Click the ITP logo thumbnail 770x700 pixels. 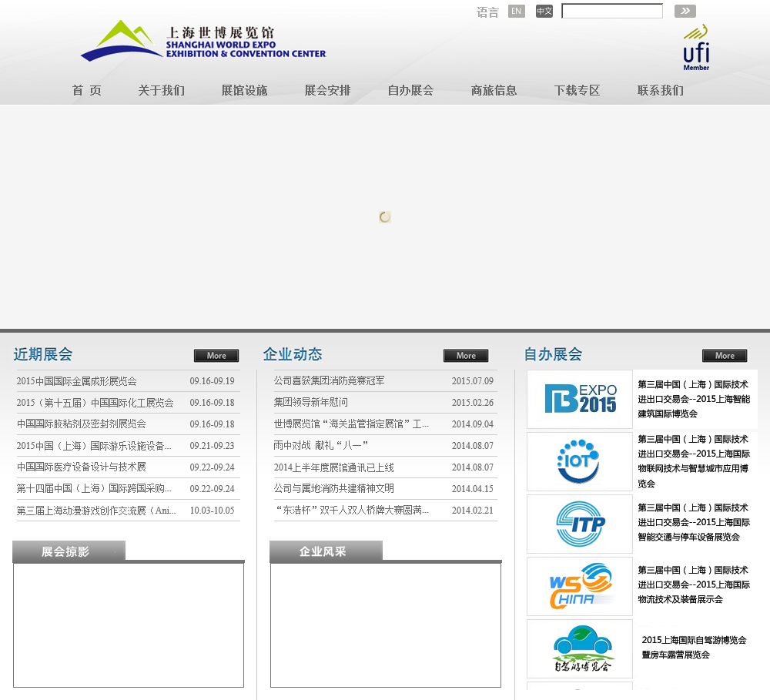coord(580,524)
